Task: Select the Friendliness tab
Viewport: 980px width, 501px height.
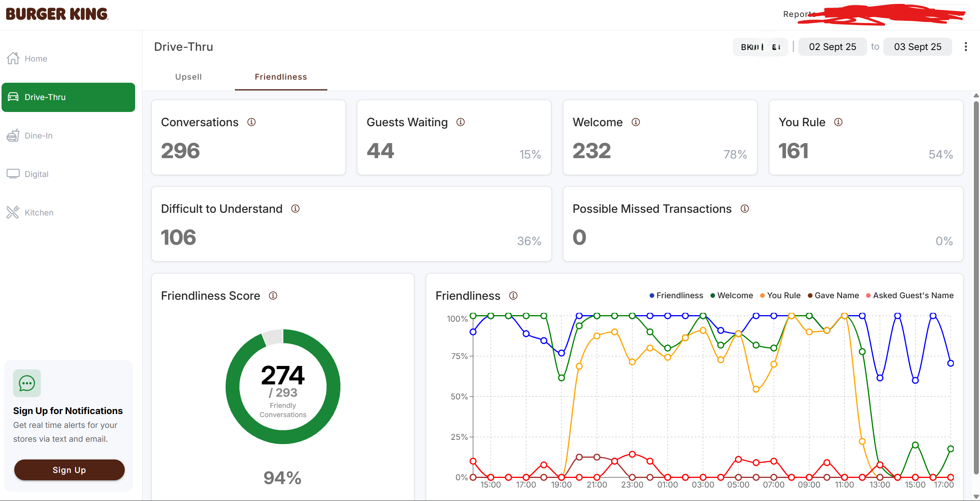Action: [281, 77]
